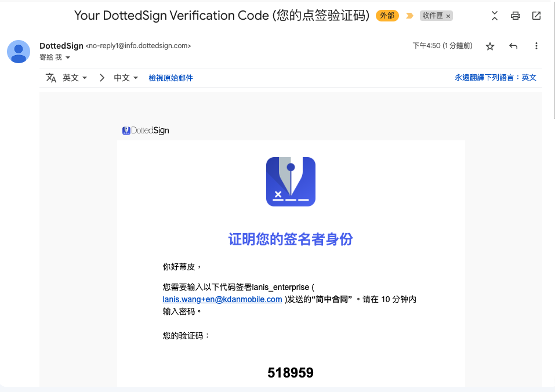The width and height of the screenshot is (555, 392).
Task: Click the verification code 518959
Action: tap(291, 372)
